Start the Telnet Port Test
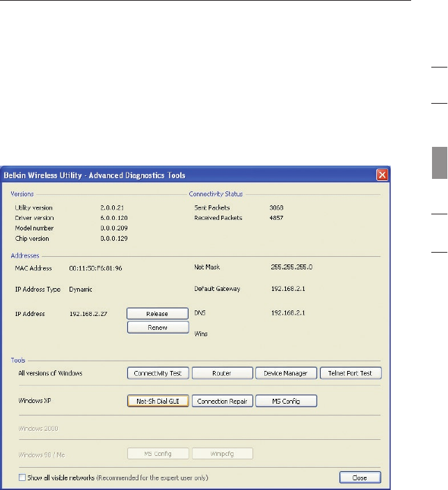 click(350, 373)
